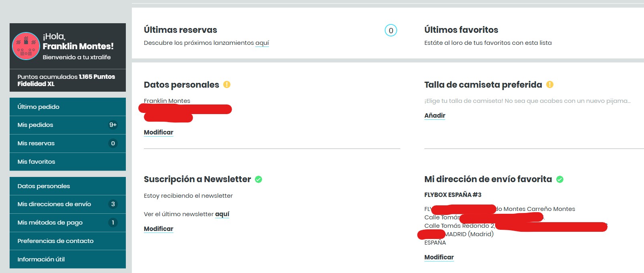Viewport: 644px width, 273px height.
Task: Click the 3 badge on Mis direcciones de envío
Action: [113, 204]
